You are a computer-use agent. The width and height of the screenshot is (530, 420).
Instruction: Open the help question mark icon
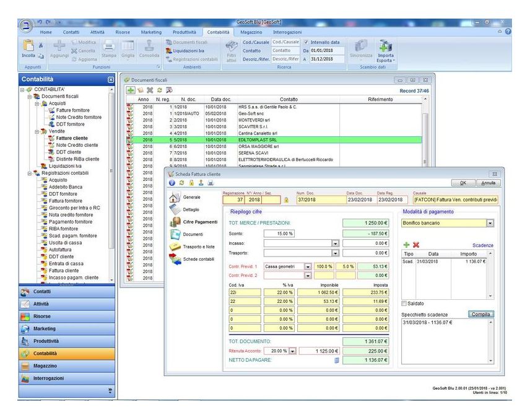point(508,32)
